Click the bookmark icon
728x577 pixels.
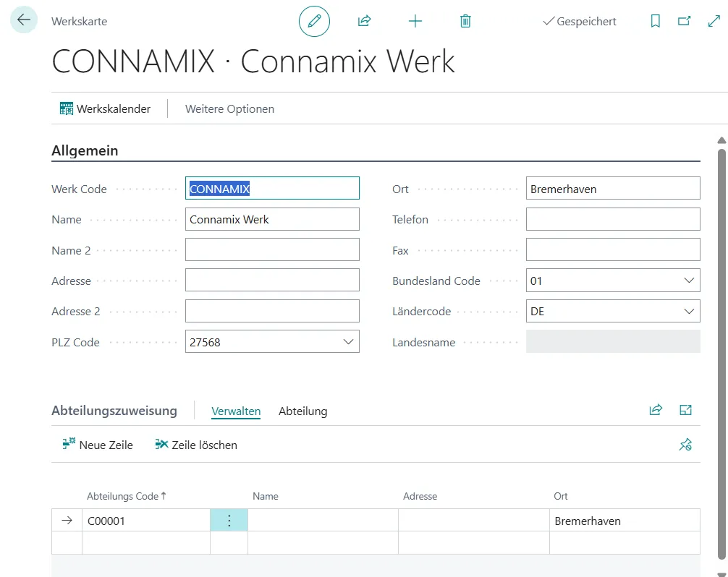point(656,22)
